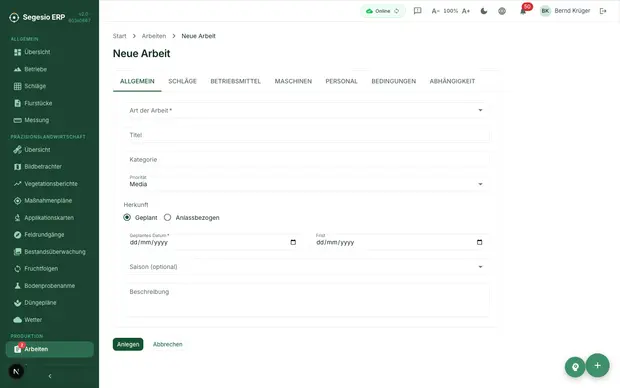The image size is (620, 388).
Task: Open the notifications bell icon
Action: point(523,11)
